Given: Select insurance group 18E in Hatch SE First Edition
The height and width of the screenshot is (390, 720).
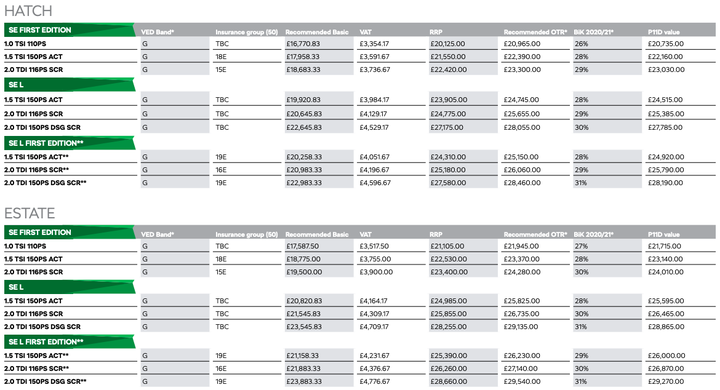Looking at the screenshot, I should (x=221, y=57).
